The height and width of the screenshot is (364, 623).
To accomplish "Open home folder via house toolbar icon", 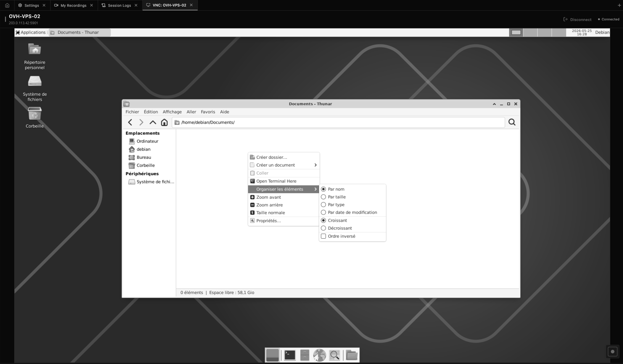I will (164, 122).
